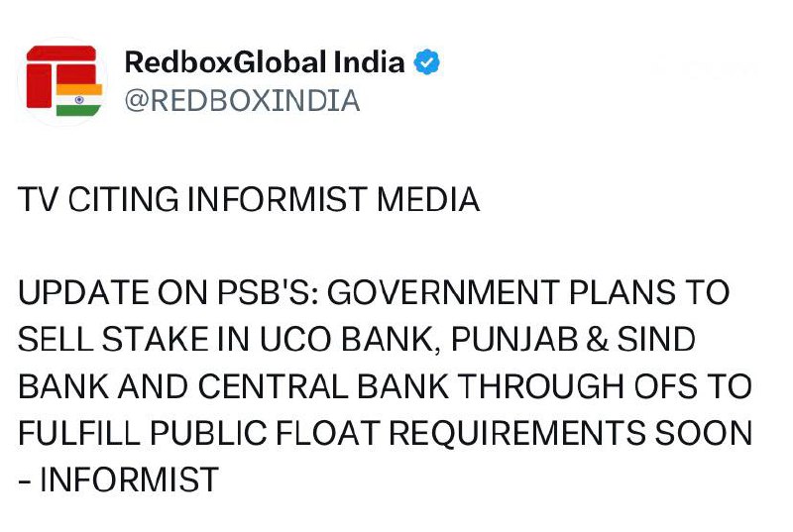Click the red Redbox logo mark
Image resolution: width=793 pixels, height=532 pixels.
[57, 68]
